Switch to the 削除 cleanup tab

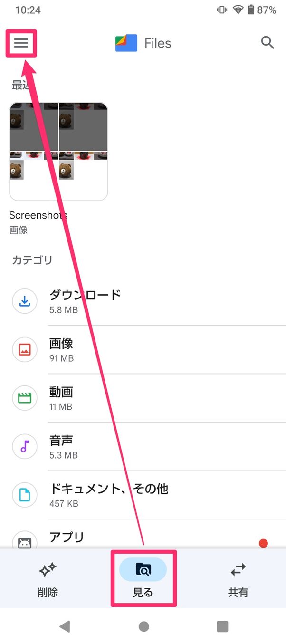pyautogui.click(x=48, y=577)
